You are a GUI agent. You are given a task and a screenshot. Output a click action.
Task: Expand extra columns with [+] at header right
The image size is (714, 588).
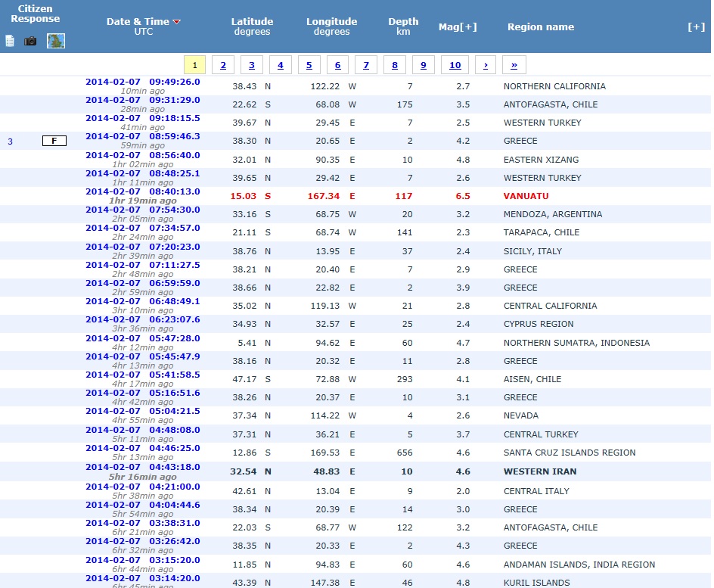(x=697, y=27)
